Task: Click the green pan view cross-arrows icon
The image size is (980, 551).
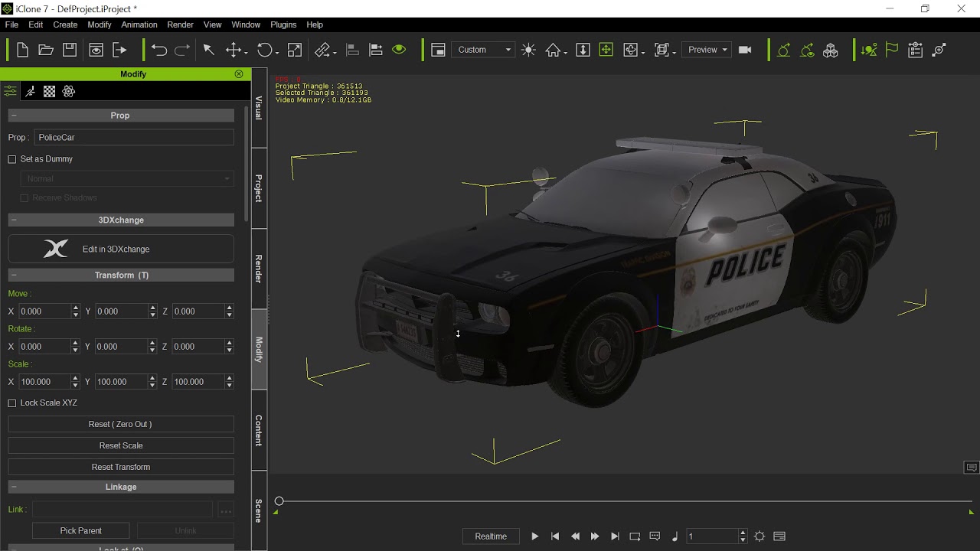Action: pos(606,50)
